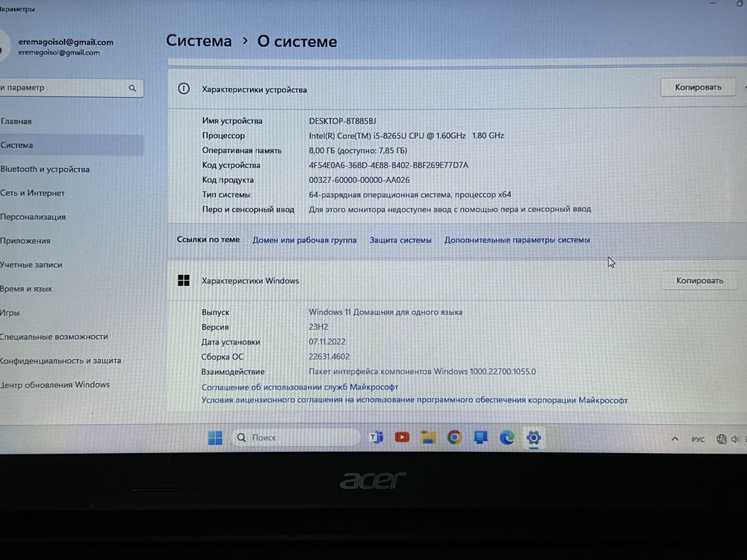Viewport: 747px width, 560px height.
Task: Select device name DESKTOP-8T885BJ
Action: 343,121
